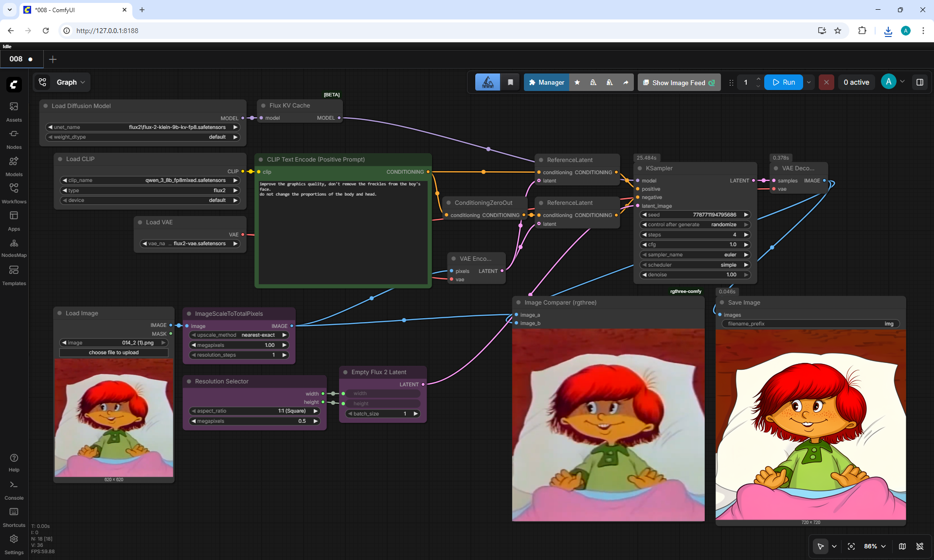Open the Console panel

point(14,490)
